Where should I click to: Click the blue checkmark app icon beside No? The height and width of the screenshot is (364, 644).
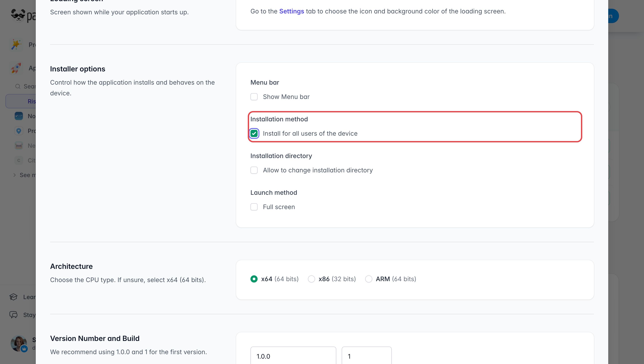pos(19,116)
